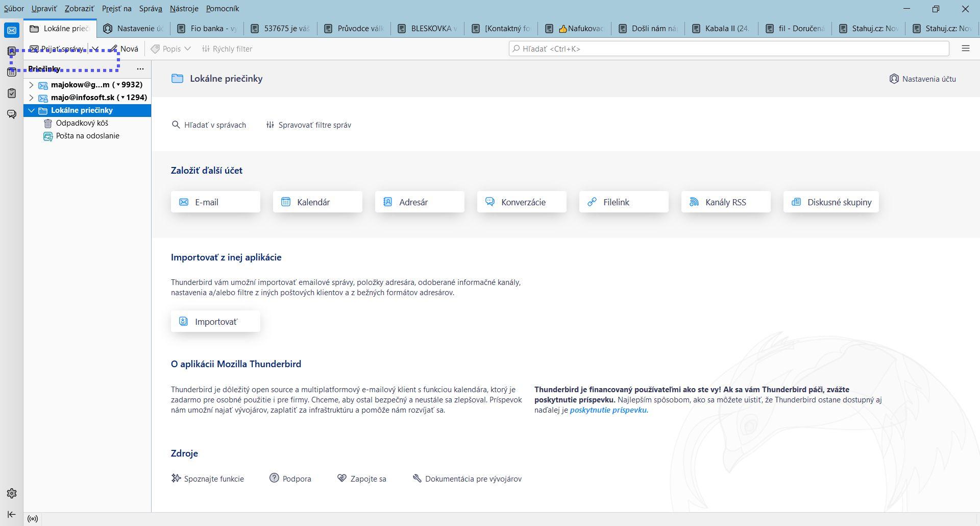Open the Thunderbird app menu hamburger
The image size is (980, 526).
[x=965, y=49]
